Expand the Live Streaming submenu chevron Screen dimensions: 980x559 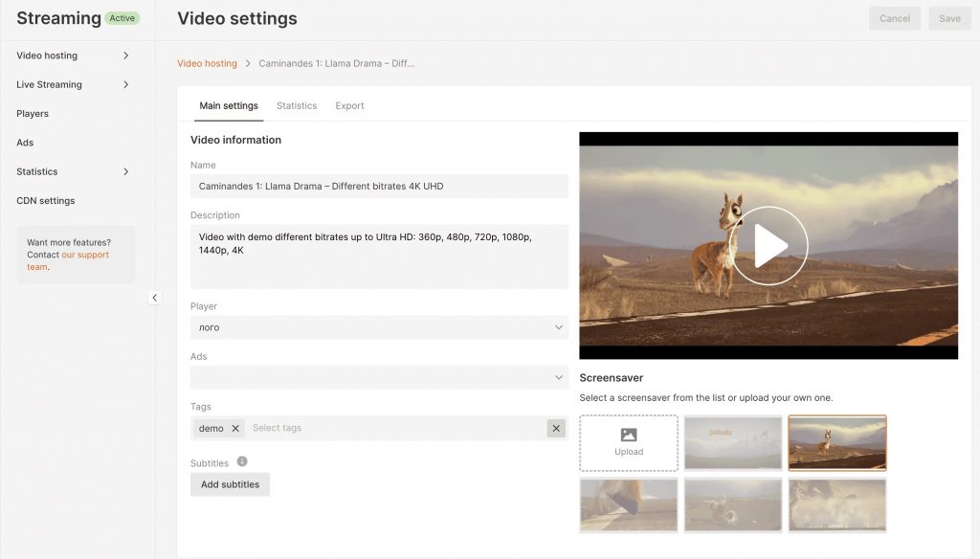point(126,84)
